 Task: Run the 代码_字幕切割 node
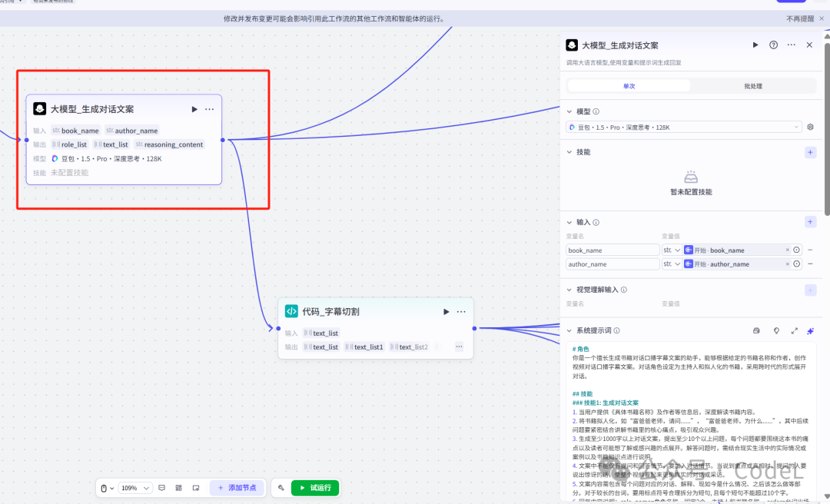point(447,312)
